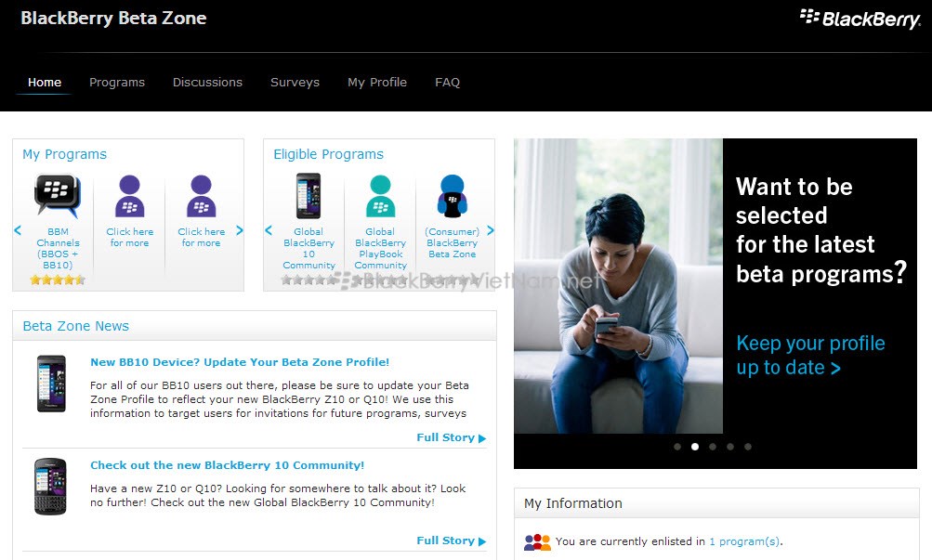Image resolution: width=932 pixels, height=560 pixels.
Task: Select the first banner slide dot
Action: coord(677,447)
